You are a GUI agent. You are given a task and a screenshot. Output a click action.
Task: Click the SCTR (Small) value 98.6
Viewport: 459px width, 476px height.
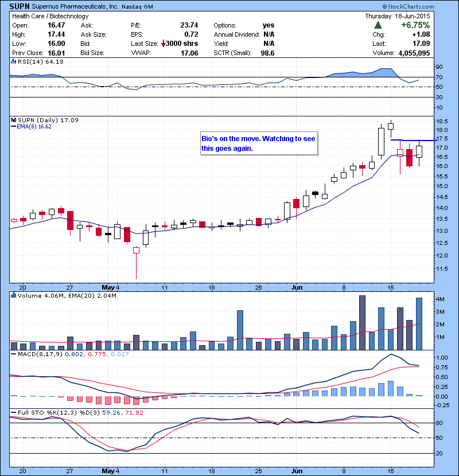pos(267,53)
